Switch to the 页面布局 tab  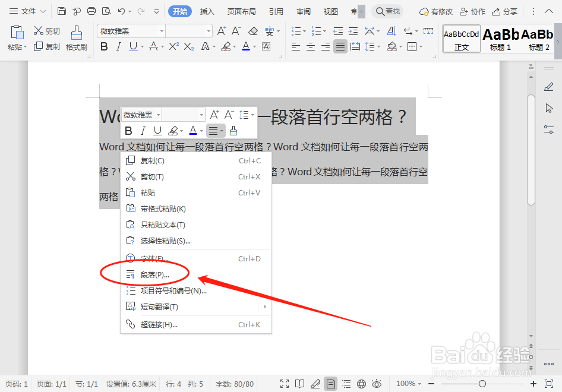pos(241,11)
